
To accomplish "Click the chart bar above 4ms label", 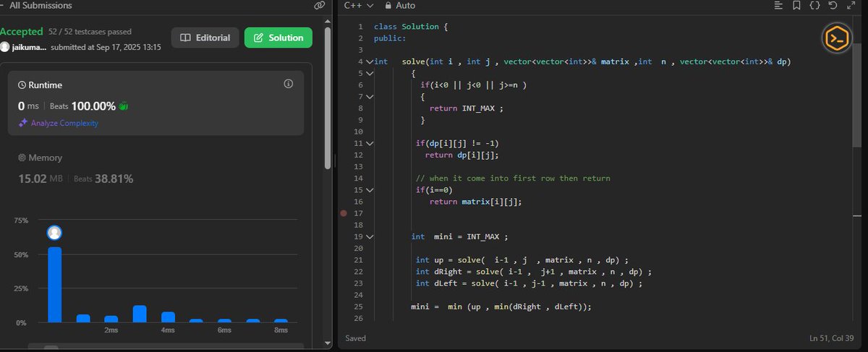I will point(168,317).
